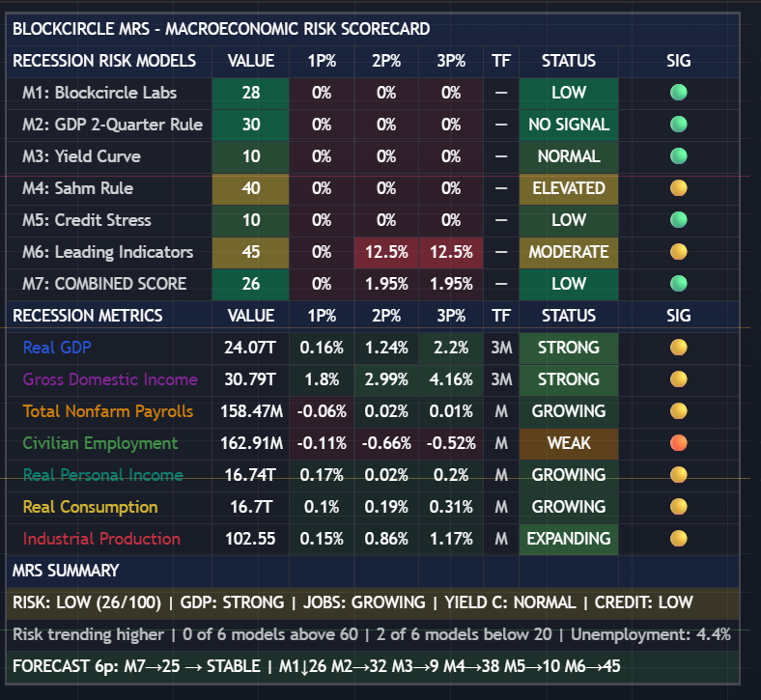
Task: Select the M2: GDP 2-Quarter Rule label
Action: [112, 125]
